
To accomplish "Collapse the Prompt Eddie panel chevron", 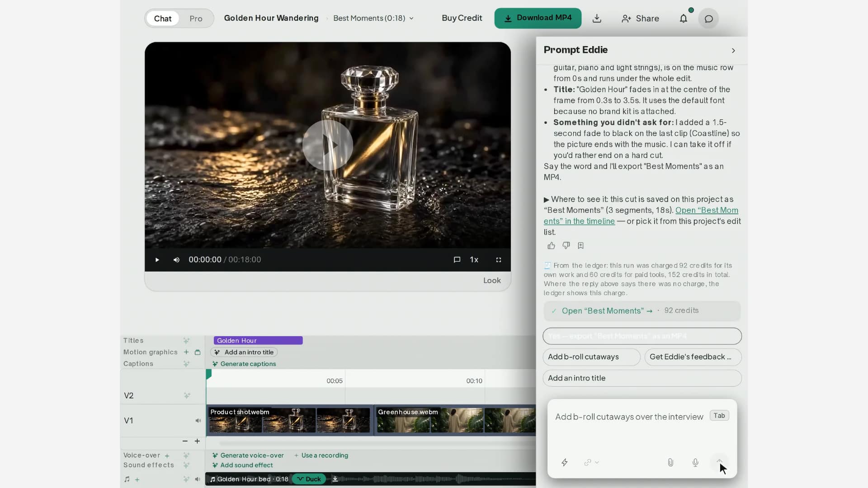I will pos(733,51).
